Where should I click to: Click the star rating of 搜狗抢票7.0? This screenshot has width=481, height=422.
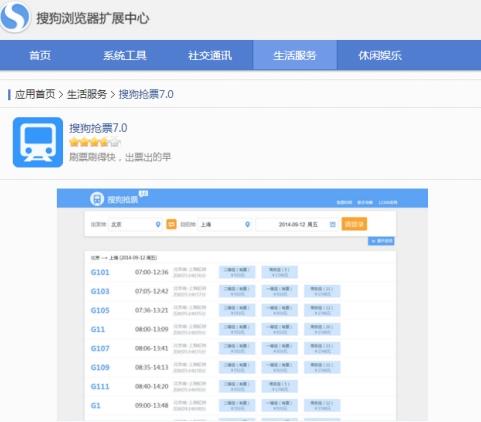(x=94, y=143)
